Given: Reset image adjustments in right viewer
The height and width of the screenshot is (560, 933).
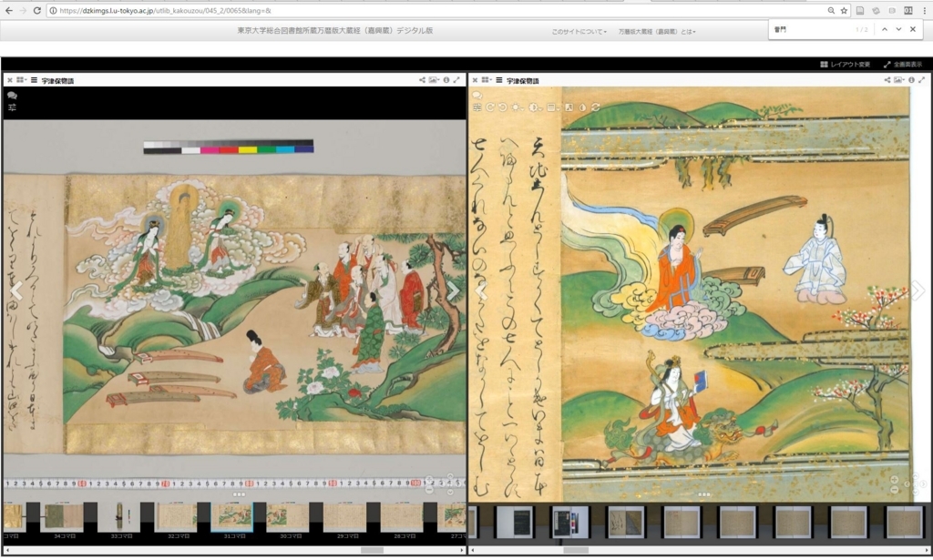Looking at the screenshot, I should [x=596, y=107].
